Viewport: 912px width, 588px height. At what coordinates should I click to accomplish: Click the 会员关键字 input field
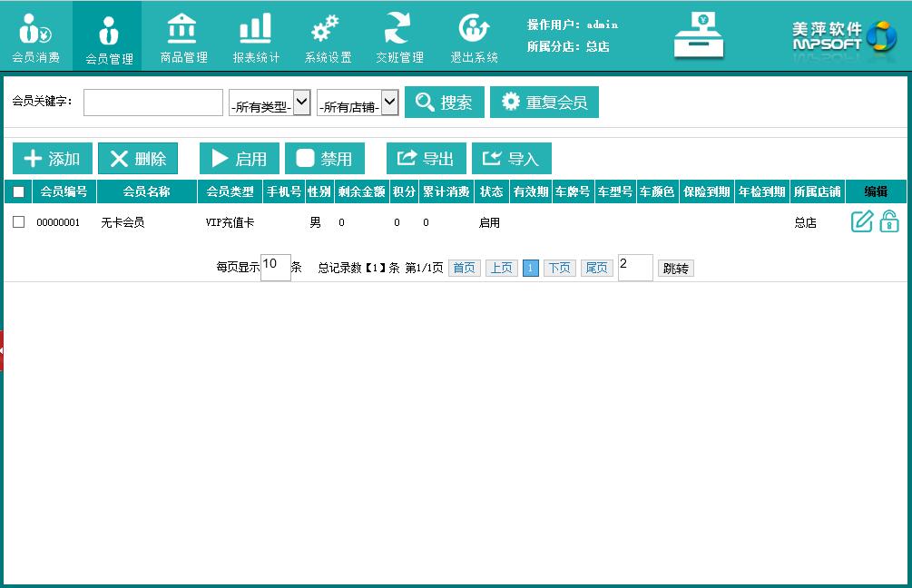pyautogui.click(x=152, y=103)
